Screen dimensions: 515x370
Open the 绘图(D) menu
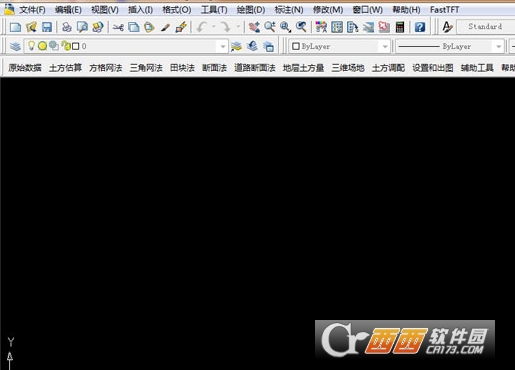pyautogui.click(x=251, y=10)
